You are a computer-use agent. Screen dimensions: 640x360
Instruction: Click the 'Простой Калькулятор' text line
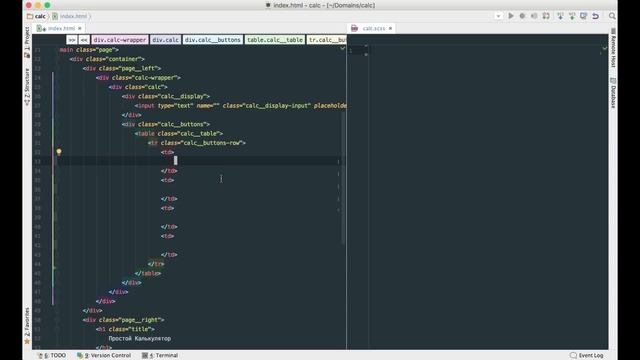point(140,338)
